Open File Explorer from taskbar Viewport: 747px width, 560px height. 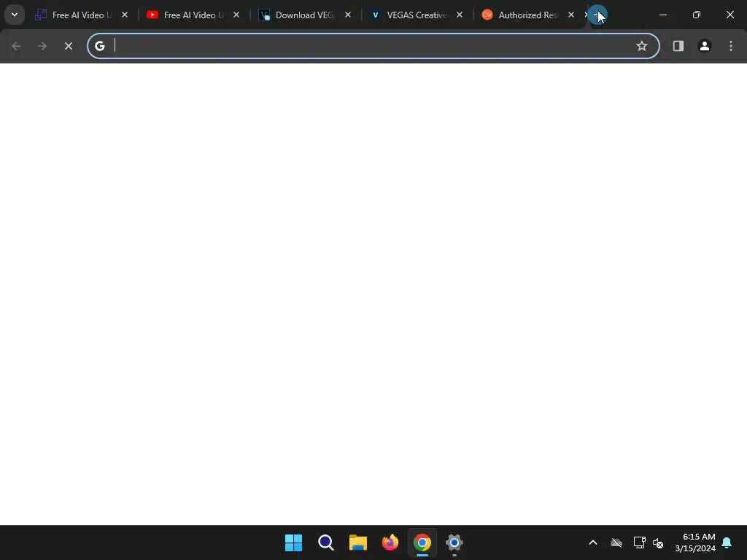pos(357,542)
